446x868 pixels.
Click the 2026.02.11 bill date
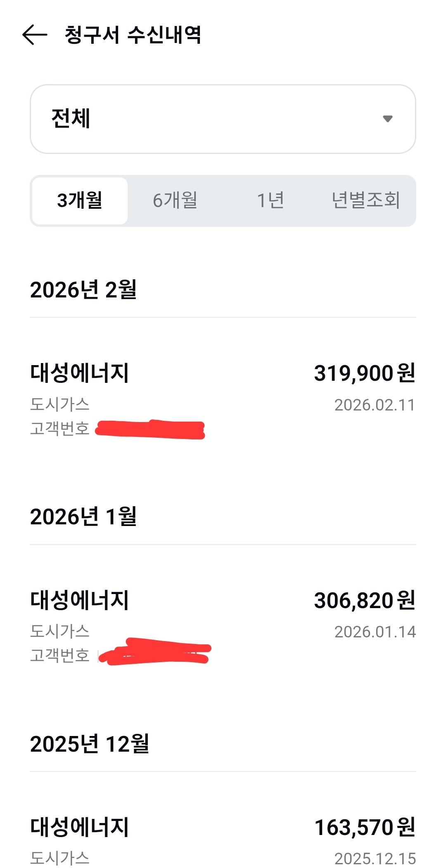(375, 405)
